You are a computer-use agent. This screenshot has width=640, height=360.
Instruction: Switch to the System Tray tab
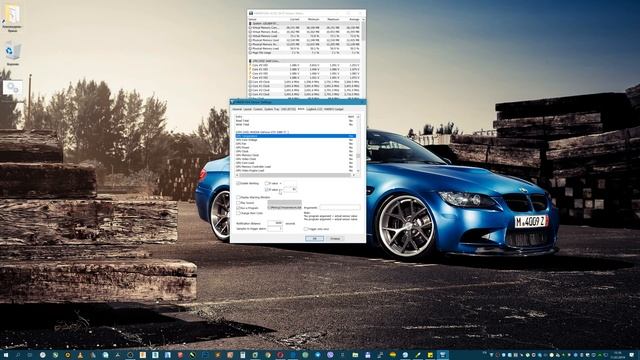pos(271,109)
